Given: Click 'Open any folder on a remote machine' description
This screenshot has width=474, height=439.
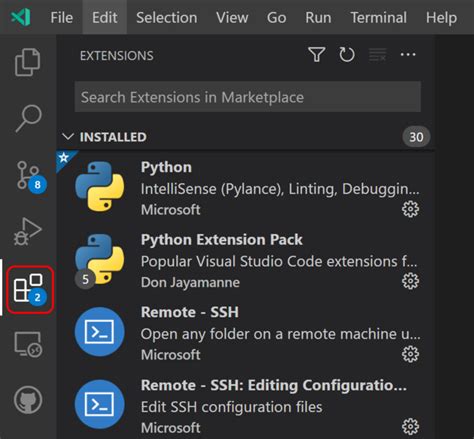Looking at the screenshot, I should pos(280,334).
